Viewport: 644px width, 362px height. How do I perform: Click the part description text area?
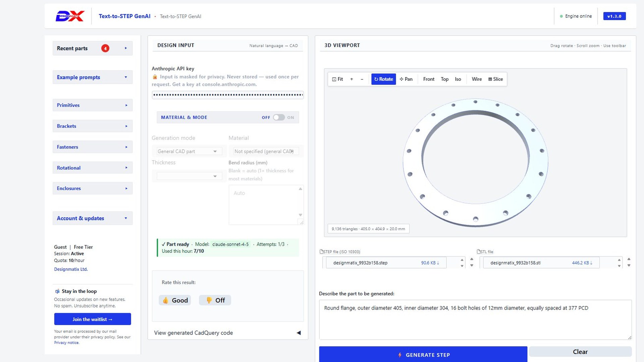[x=475, y=320]
